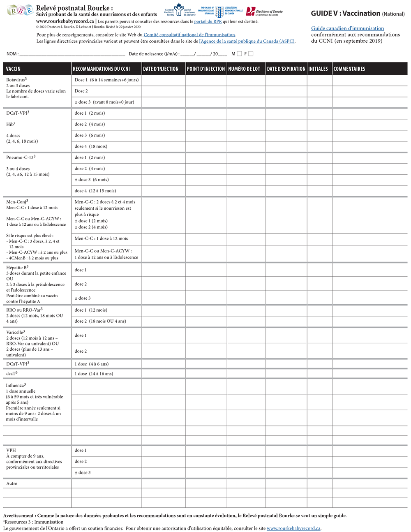Viewport: 411px width, 532px height.
Task: Click the NOM name field line
Action: click(72, 54)
